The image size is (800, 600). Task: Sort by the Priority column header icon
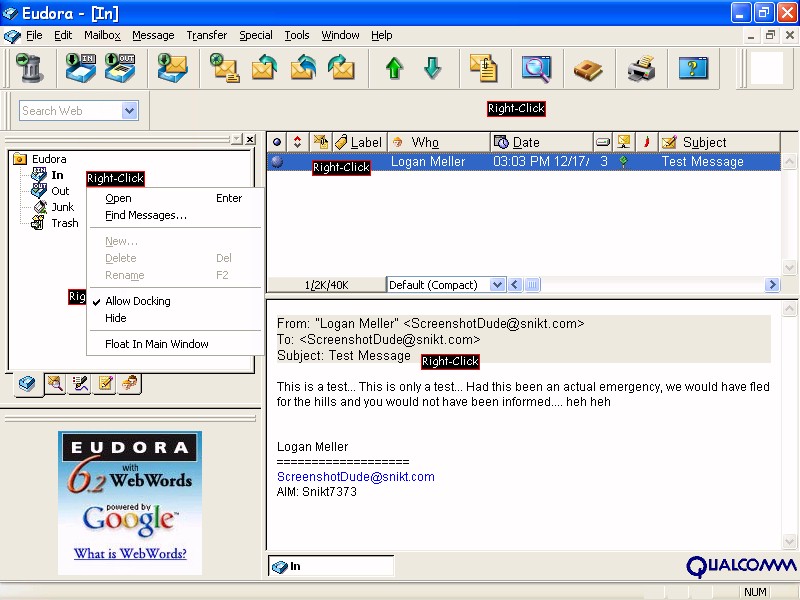(297, 142)
